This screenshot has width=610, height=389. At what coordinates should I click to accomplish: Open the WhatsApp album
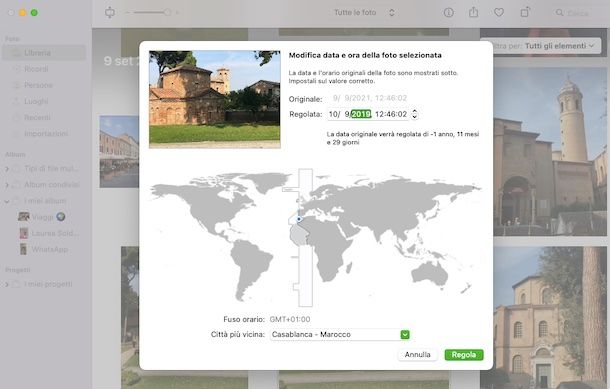[x=49, y=249]
